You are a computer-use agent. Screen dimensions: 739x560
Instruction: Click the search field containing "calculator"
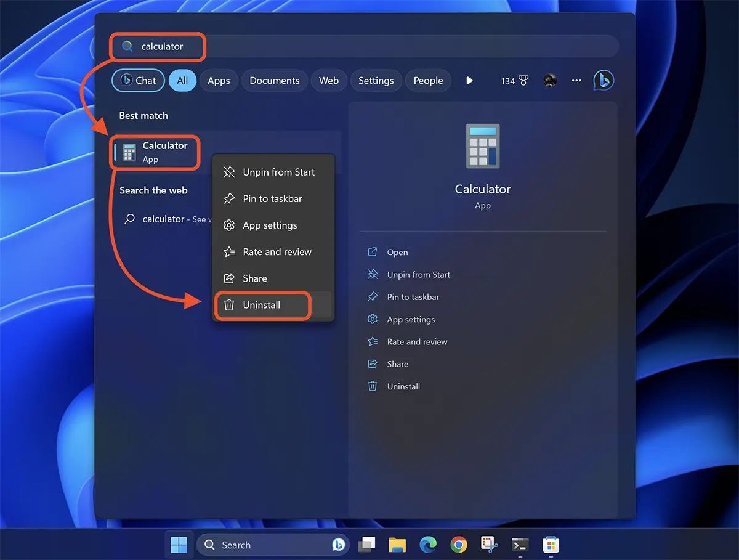pyautogui.click(x=365, y=46)
